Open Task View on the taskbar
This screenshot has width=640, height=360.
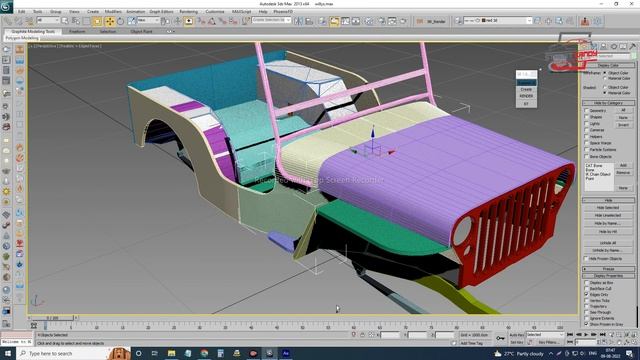coord(155,353)
